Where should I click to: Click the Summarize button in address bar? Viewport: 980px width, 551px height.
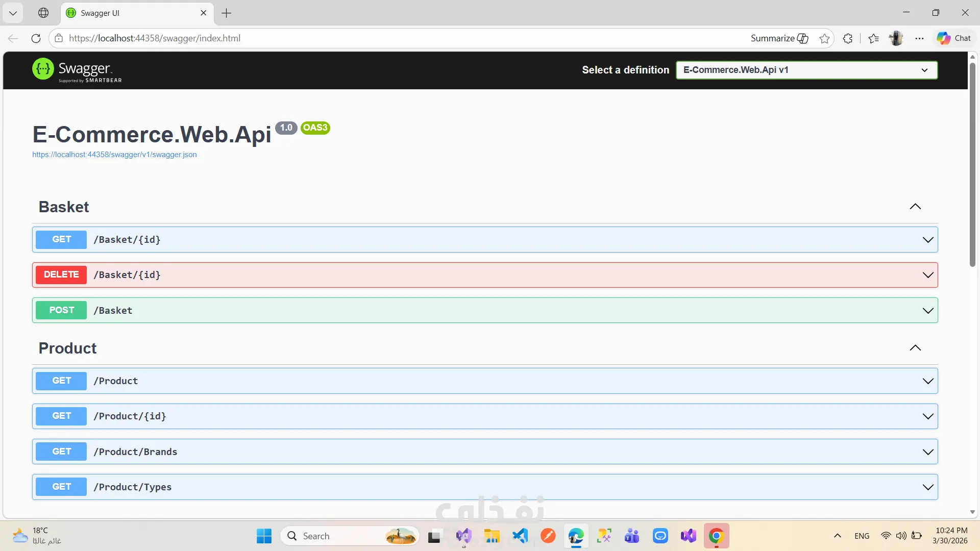[x=779, y=38]
